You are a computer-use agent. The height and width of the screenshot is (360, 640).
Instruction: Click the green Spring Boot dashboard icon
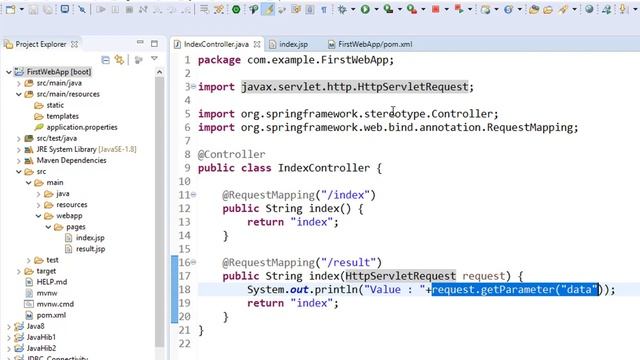coord(236,9)
